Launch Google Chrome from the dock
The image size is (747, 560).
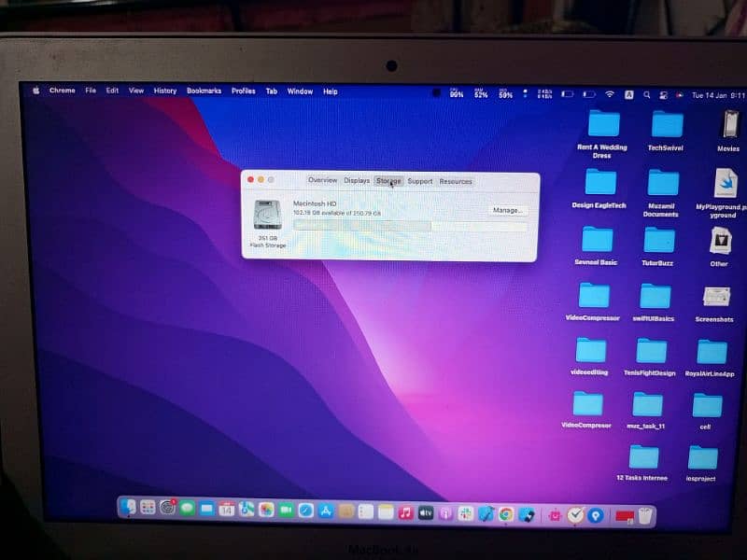tap(506, 513)
